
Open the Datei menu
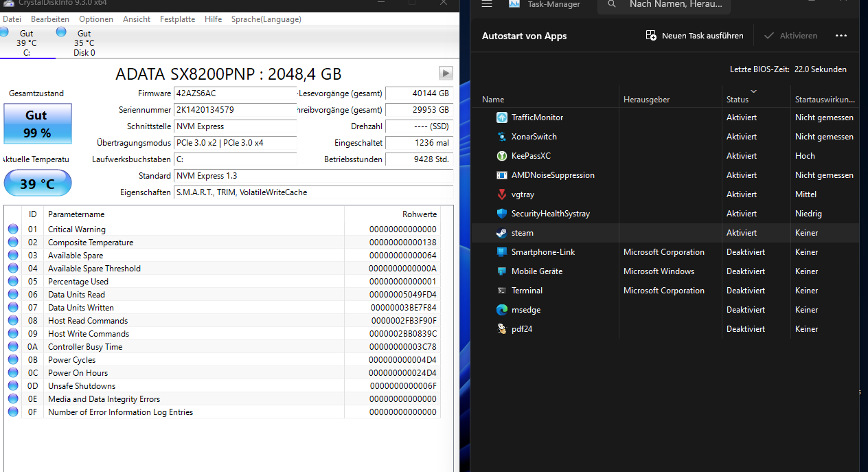tap(12, 19)
